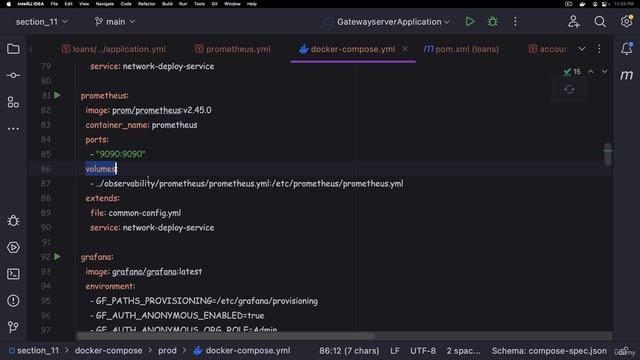Run grafana service gutter arrow line 92

(x=58, y=257)
